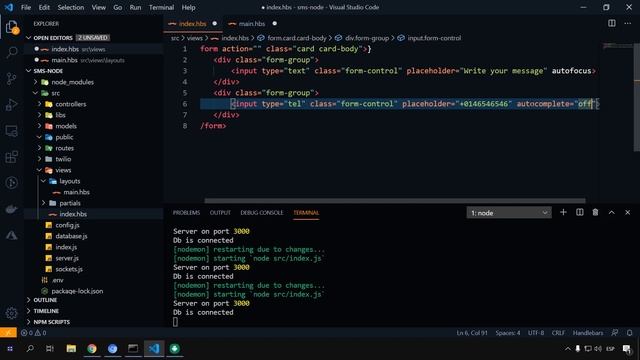Open Remote Explorer view
The height and width of the screenshot is (360, 640).
11,131
